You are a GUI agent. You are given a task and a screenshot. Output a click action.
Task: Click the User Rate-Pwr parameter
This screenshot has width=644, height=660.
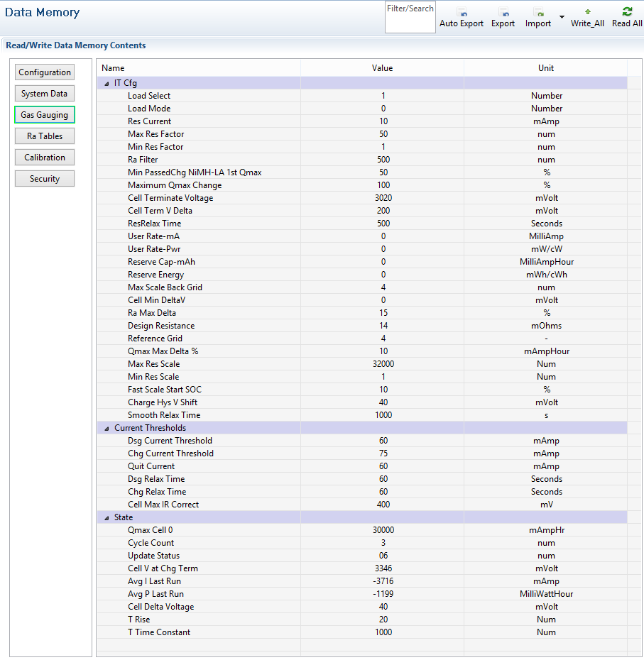pos(154,249)
